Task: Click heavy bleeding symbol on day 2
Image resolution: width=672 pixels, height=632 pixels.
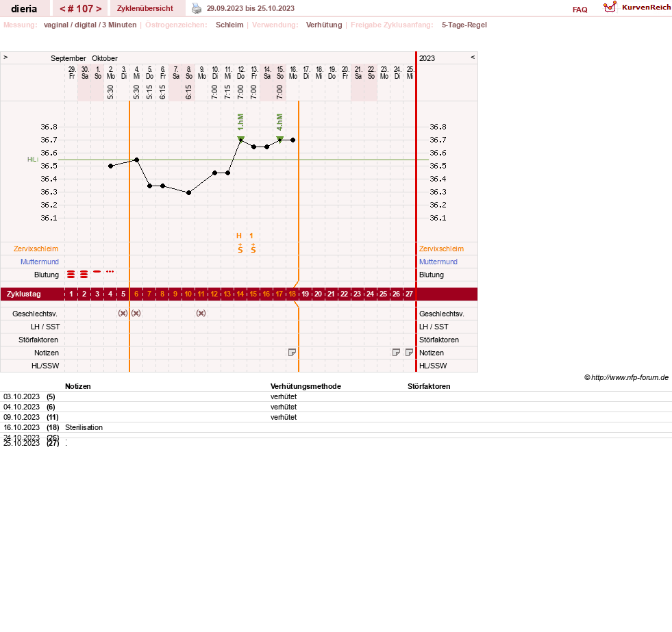Action: click(84, 274)
